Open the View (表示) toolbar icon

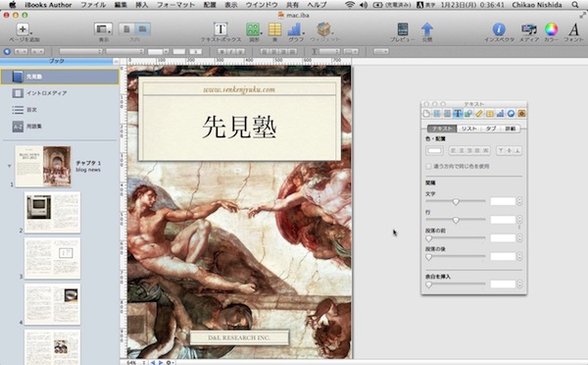[x=103, y=28]
